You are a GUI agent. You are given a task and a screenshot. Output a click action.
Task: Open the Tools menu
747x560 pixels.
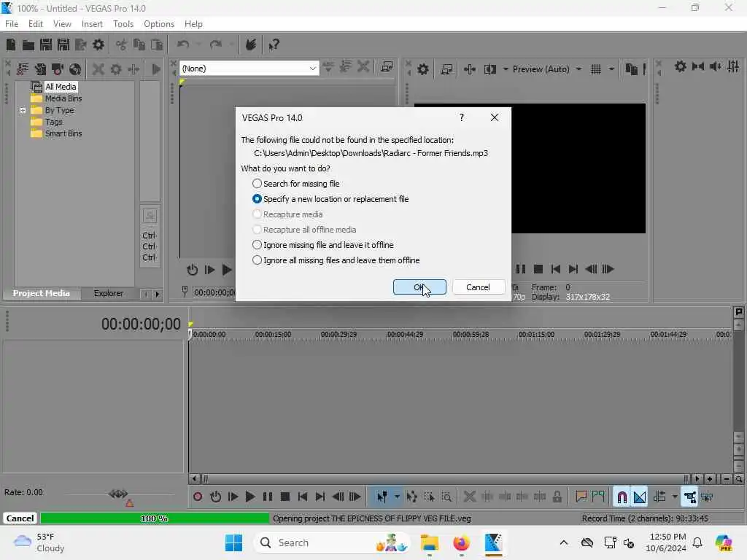pyautogui.click(x=123, y=24)
